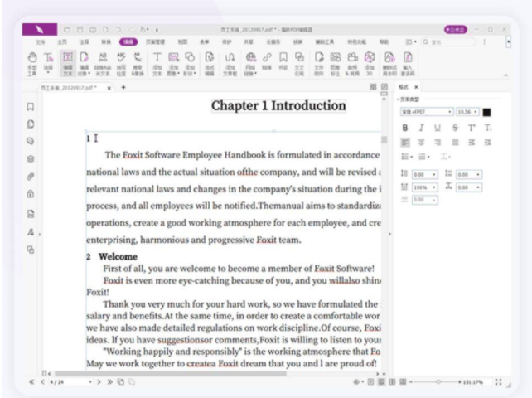This screenshot has width=532, height=398.
Task: Close the 20120917.pdf document tab
Action: (109, 88)
